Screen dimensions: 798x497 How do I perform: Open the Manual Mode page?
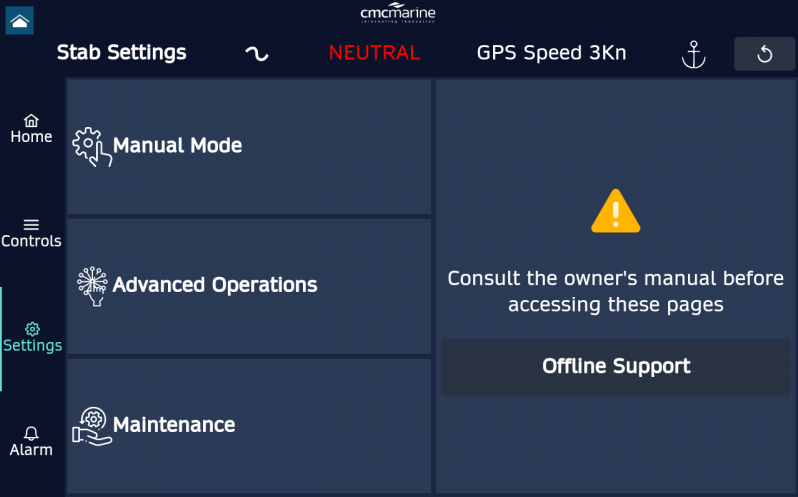(x=249, y=146)
